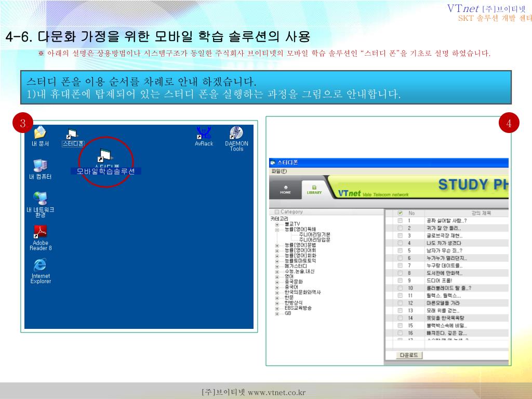The image size is (532, 399).
Task: Click the 스터디폰 window title bar icon
Action: coord(273,163)
